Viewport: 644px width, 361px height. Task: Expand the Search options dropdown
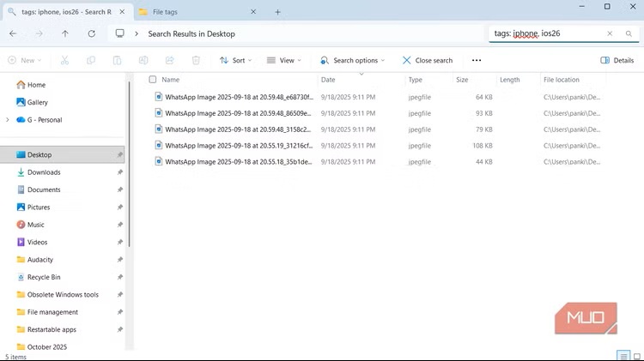[353, 60]
